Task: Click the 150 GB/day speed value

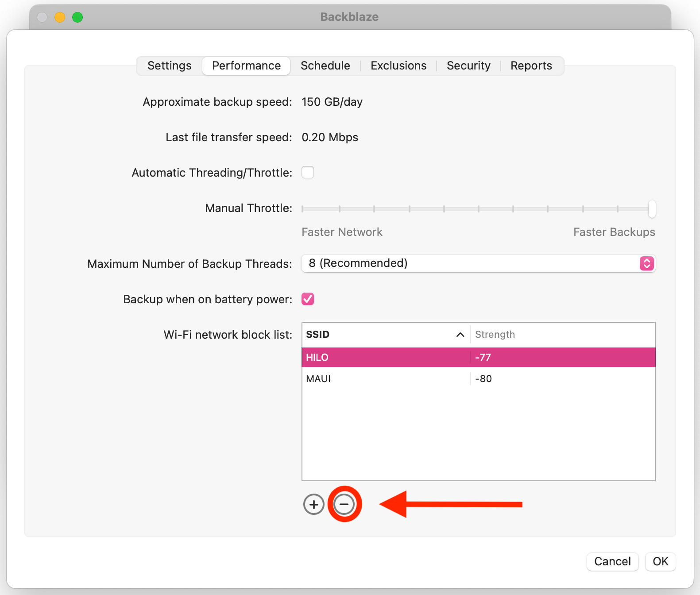Action: (332, 102)
